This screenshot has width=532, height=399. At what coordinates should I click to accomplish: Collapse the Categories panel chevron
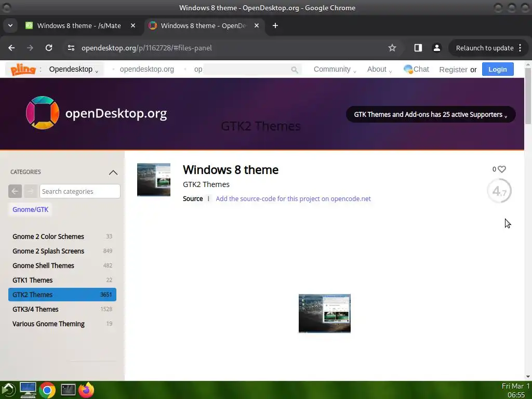113,172
